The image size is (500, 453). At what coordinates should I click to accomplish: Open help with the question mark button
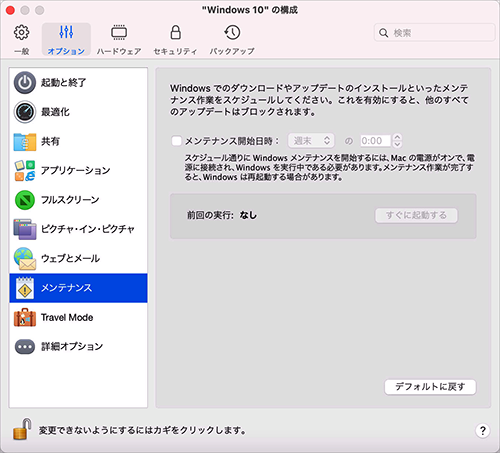pyautogui.click(x=482, y=430)
